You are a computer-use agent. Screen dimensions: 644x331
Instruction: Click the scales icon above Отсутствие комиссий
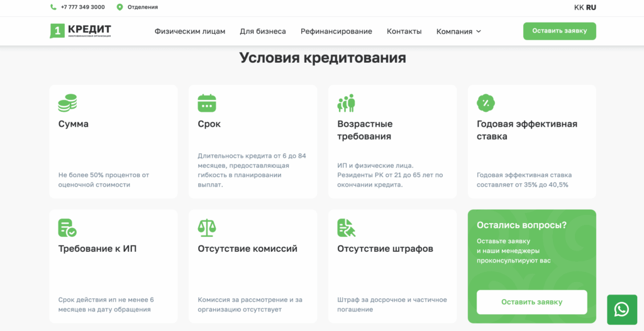(207, 227)
